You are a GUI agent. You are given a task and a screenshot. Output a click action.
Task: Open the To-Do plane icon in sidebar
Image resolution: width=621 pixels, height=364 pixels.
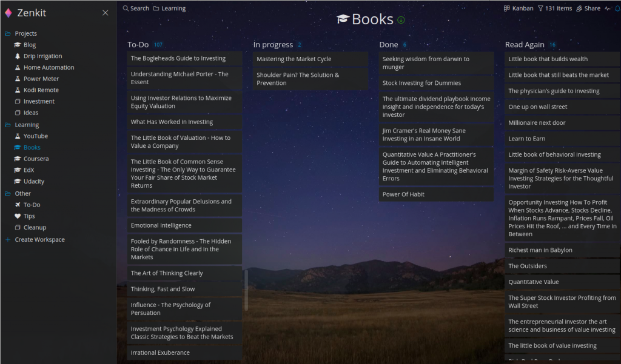(18, 205)
